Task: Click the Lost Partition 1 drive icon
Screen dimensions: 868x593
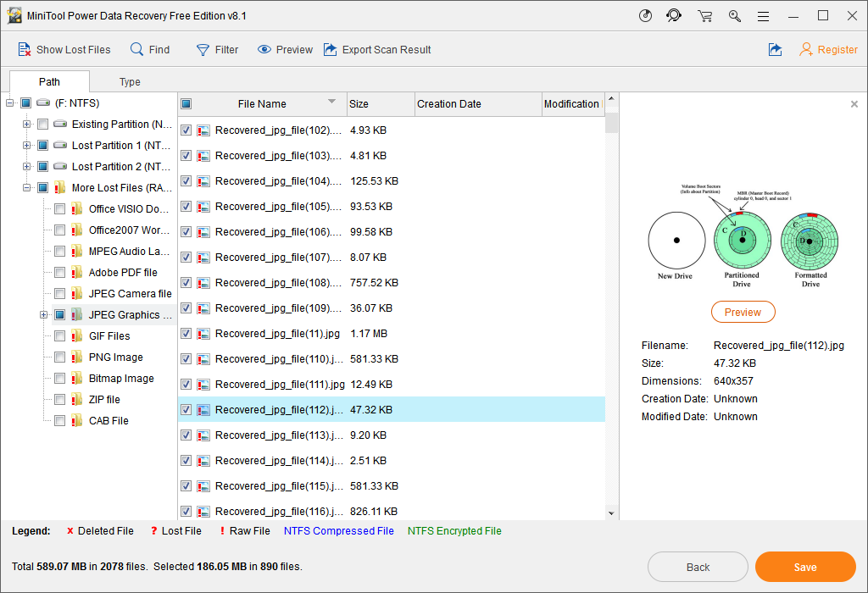Action: point(60,145)
